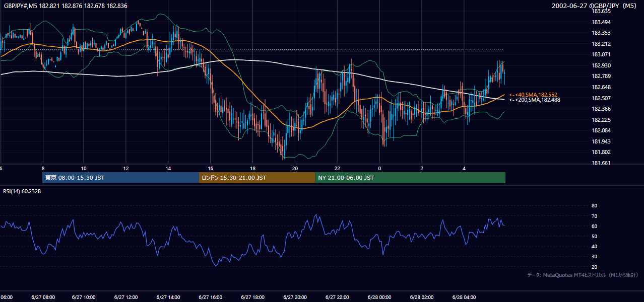
Task: Click price level 181.802 on axis
Action: coord(601,152)
